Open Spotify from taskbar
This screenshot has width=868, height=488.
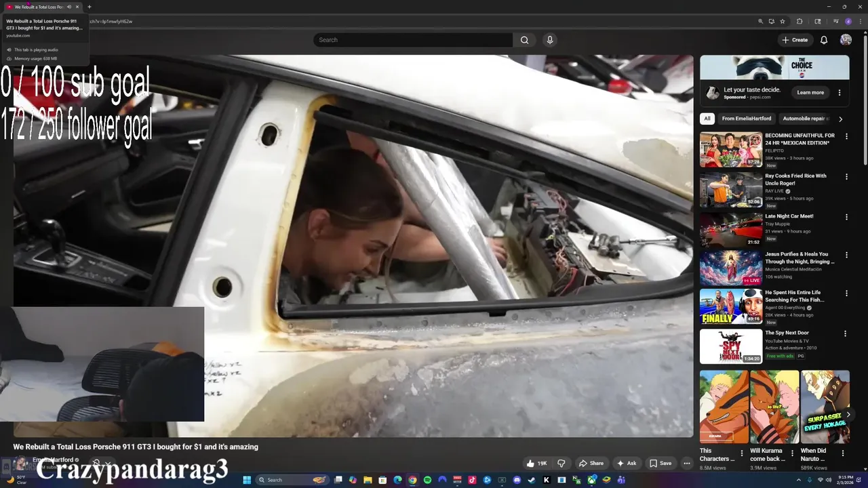(x=427, y=480)
